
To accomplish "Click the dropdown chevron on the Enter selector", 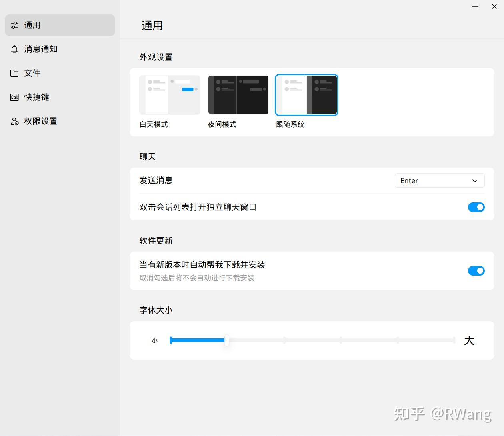I will [x=475, y=180].
